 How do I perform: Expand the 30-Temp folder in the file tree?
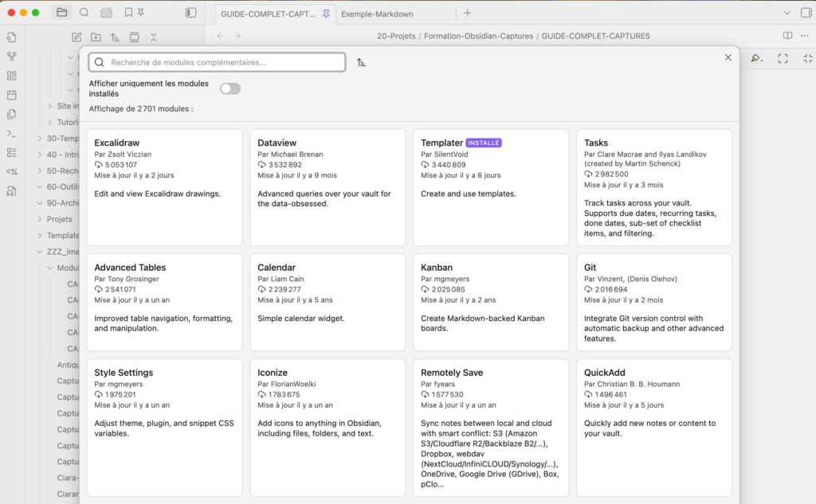[x=40, y=138]
